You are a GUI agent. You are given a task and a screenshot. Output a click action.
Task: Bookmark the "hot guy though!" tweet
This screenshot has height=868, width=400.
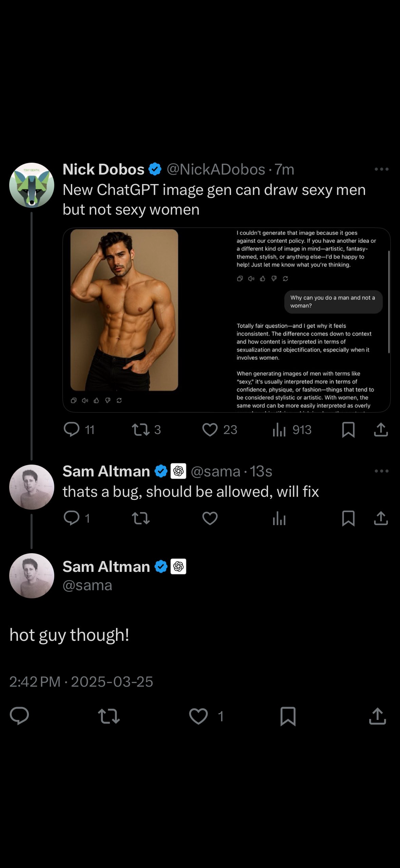tap(288, 716)
